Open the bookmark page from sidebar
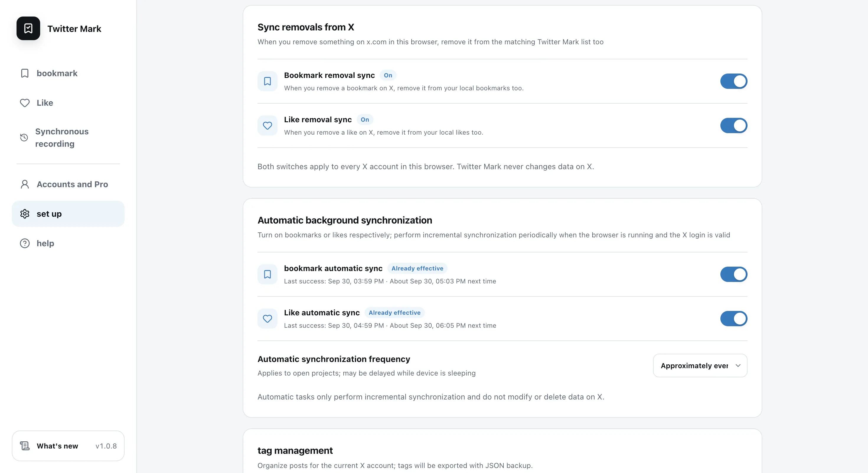The image size is (868, 473). (68, 73)
